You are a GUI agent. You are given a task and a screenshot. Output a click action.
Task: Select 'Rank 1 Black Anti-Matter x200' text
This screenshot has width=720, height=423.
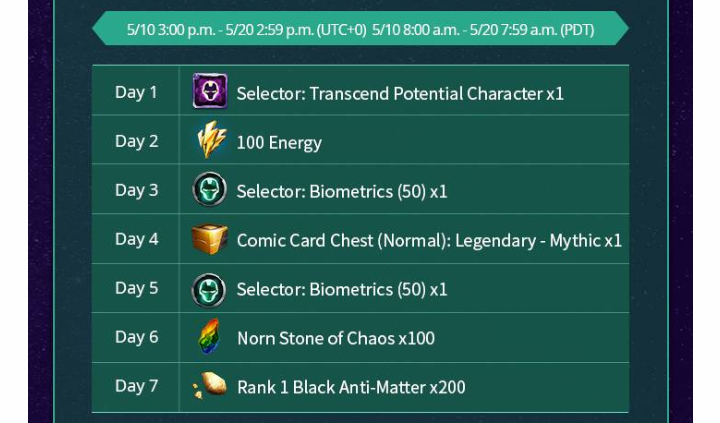[x=351, y=387]
